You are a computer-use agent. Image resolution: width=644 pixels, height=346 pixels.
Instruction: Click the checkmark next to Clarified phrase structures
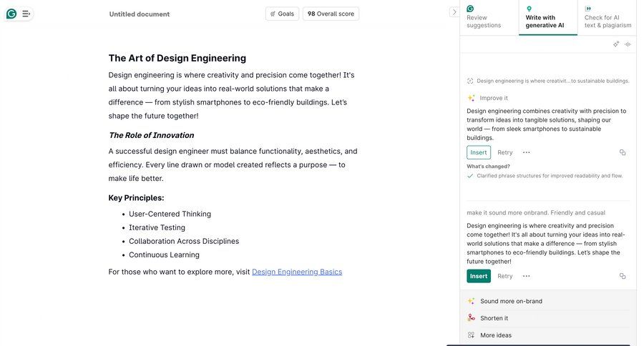tap(470, 176)
